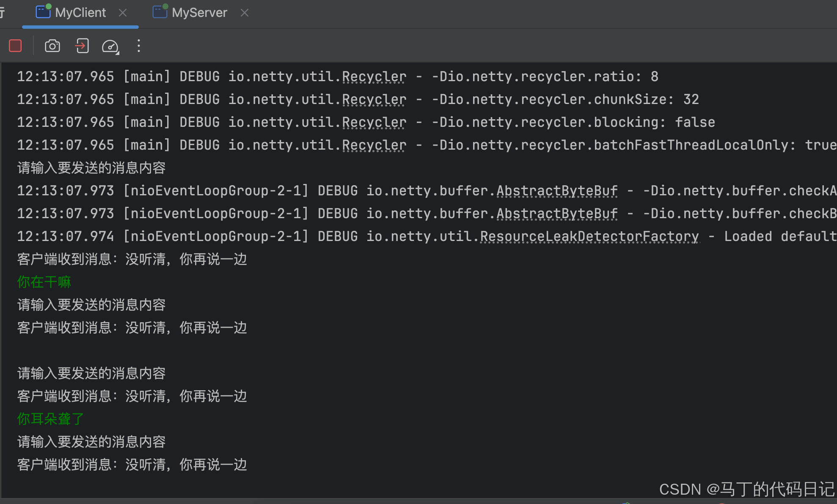This screenshot has width=837, height=504.
Task: Open Recycler link on chunkSize line
Action: [x=374, y=99]
